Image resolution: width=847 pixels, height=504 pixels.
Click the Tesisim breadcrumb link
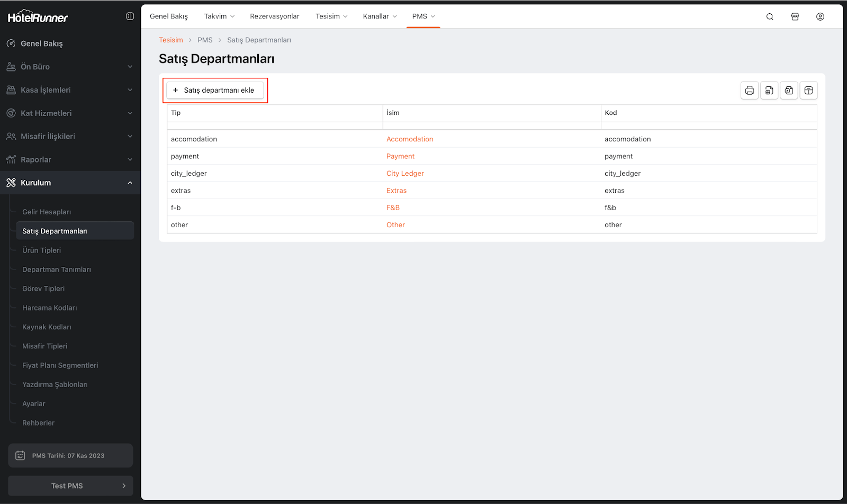point(170,40)
